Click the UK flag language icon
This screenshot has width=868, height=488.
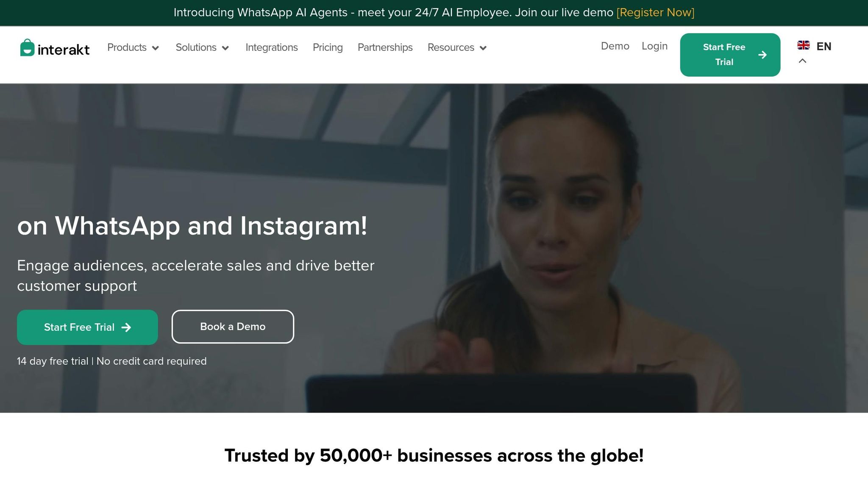pos(803,45)
